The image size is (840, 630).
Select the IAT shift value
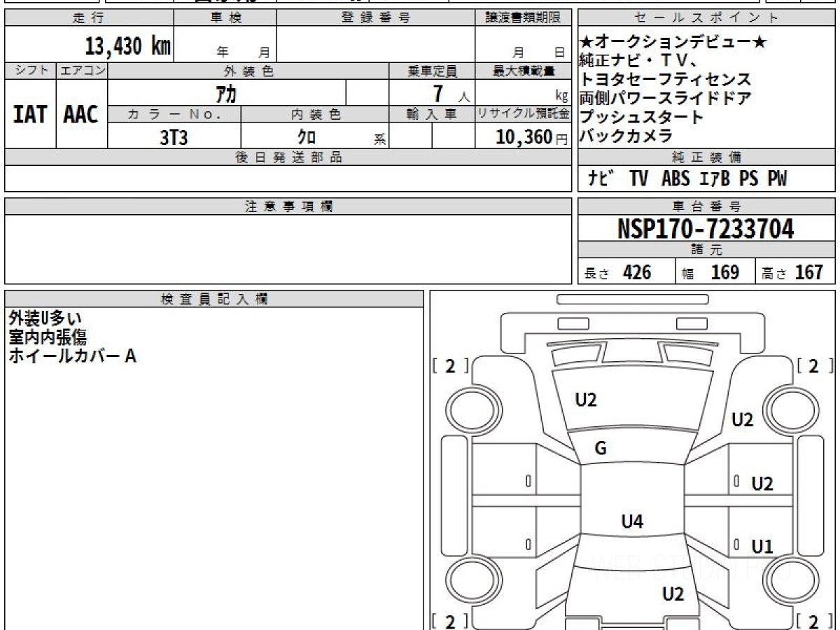pos(30,115)
